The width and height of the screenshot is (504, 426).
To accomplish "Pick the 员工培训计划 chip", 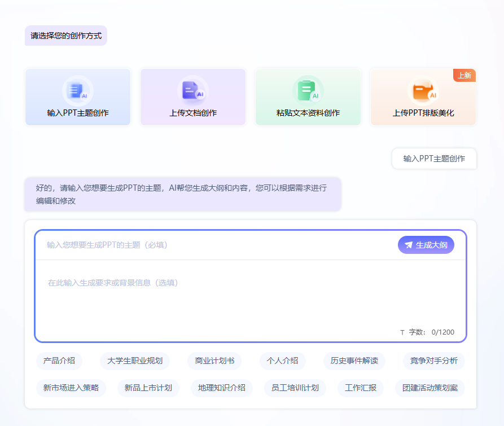I will pyautogui.click(x=295, y=388).
